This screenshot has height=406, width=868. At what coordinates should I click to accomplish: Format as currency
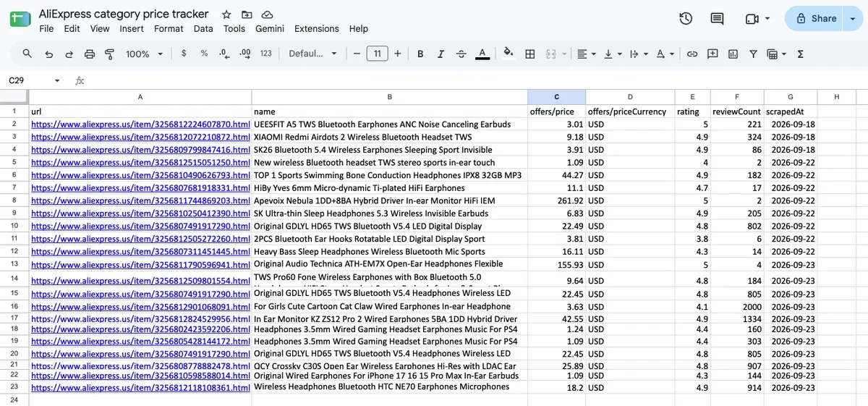pos(184,54)
